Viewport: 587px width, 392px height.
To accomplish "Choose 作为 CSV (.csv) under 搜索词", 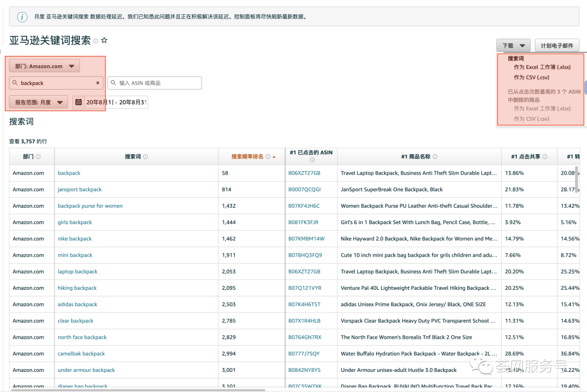I will (x=531, y=77).
